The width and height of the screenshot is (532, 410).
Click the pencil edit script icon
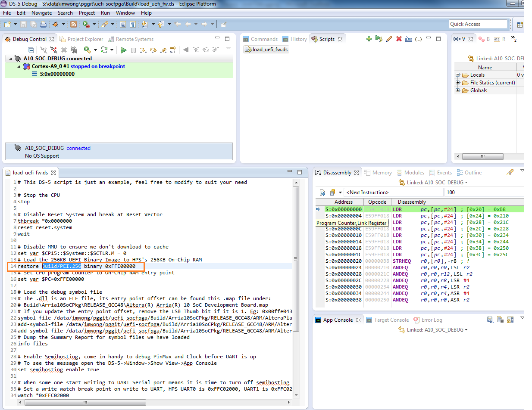tap(389, 39)
